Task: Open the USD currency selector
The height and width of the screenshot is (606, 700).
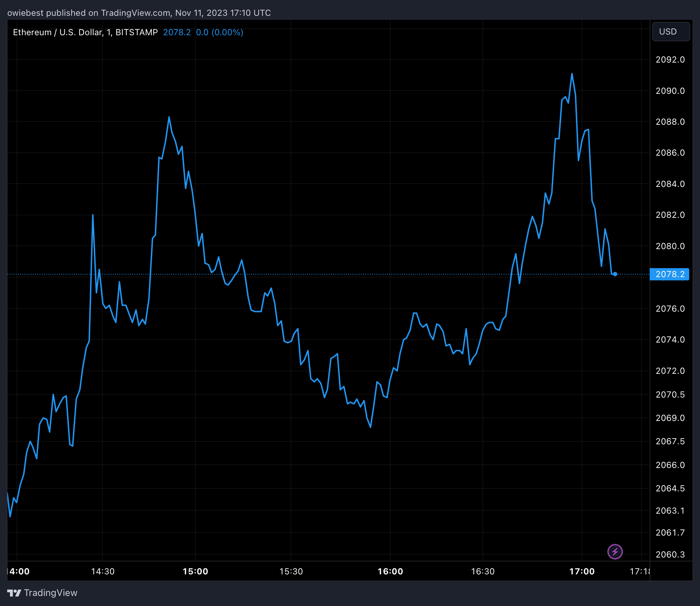Action: pos(671,32)
